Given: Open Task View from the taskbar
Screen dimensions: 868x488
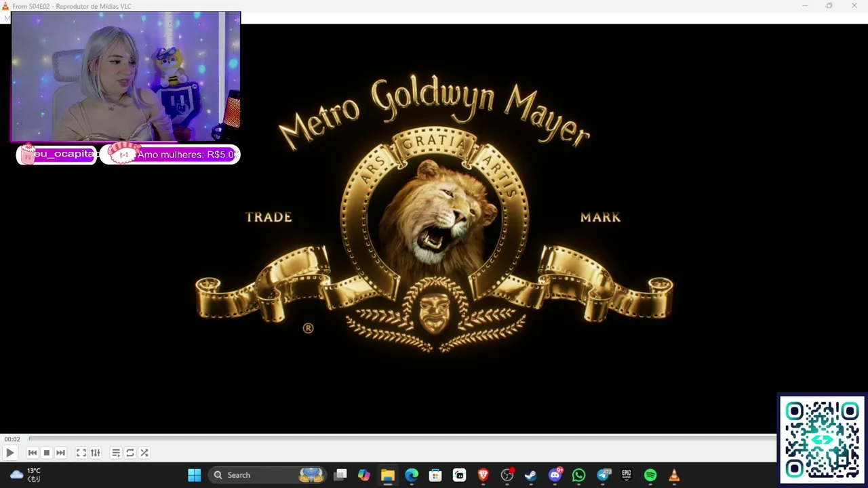Looking at the screenshot, I should [340, 475].
